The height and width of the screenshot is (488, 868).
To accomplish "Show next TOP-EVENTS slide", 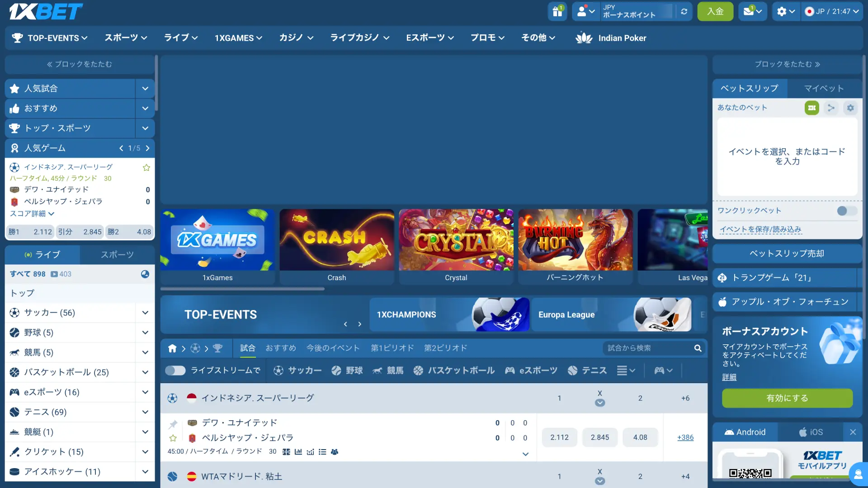I will 360,324.
